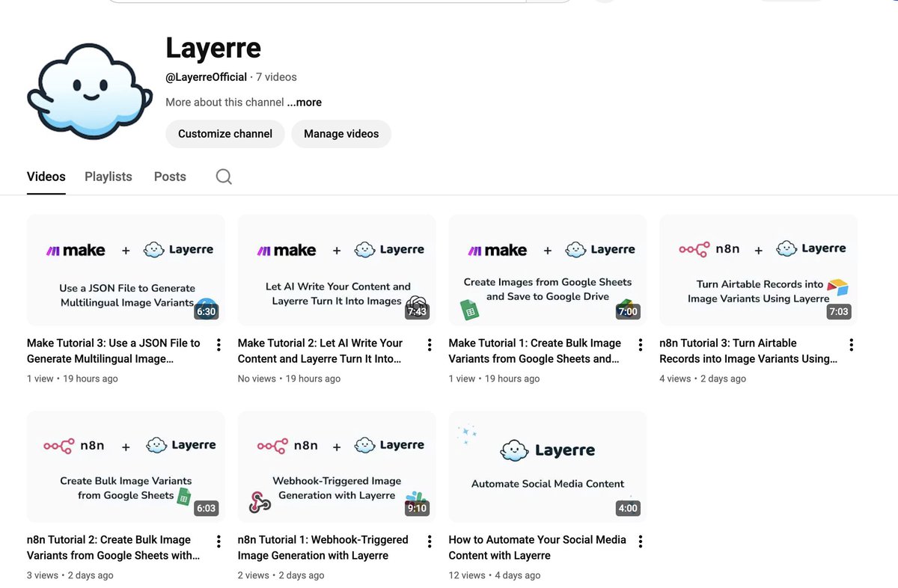Image resolution: width=898 pixels, height=588 pixels.
Task: Click title 'Make Tutorial 1: Create Bulk Image'
Action: click(535, 351)
